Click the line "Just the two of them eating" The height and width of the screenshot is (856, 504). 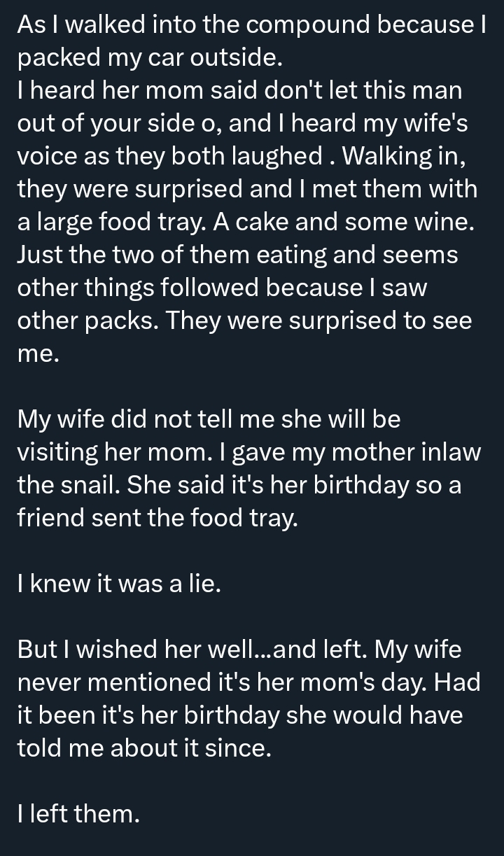(237, 255)
